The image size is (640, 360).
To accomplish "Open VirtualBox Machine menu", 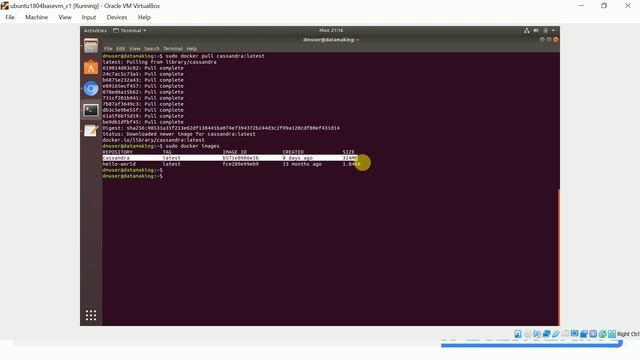I will (36, 17).
